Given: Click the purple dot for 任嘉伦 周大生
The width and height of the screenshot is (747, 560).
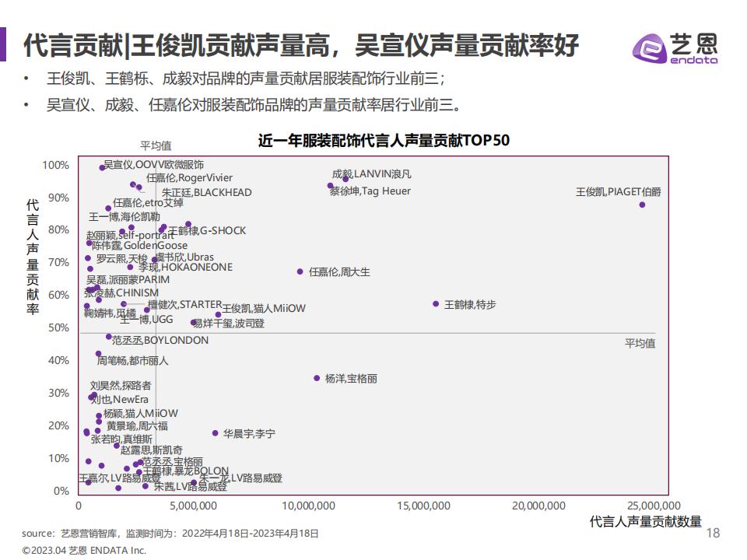Looking at the screenshot, I should 300,271.
